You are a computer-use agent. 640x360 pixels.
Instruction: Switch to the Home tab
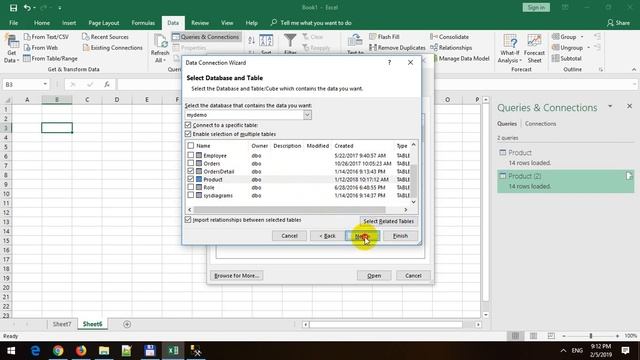pos(42,23)
